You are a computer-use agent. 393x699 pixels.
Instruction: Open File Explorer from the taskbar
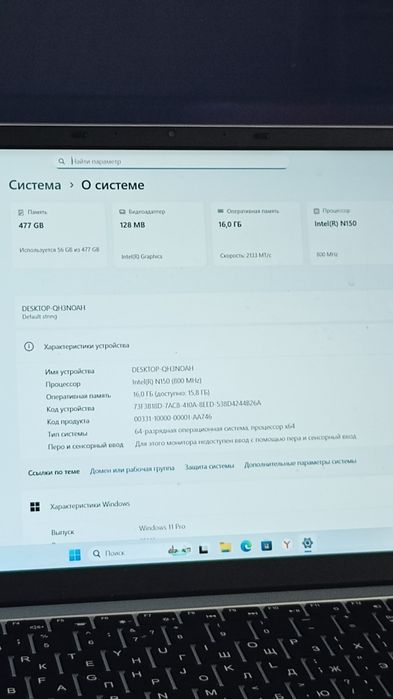225,547
